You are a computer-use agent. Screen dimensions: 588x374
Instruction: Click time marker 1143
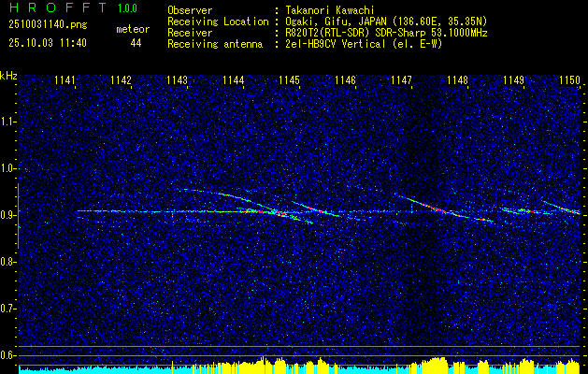(x=177, y=79)
